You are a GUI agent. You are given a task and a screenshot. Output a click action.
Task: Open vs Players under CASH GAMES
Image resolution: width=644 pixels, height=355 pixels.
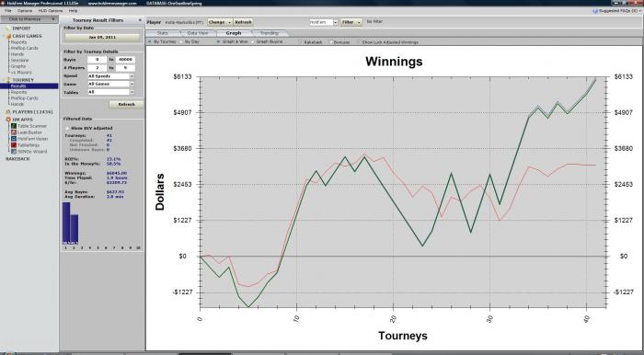click(x=21, y=73)
